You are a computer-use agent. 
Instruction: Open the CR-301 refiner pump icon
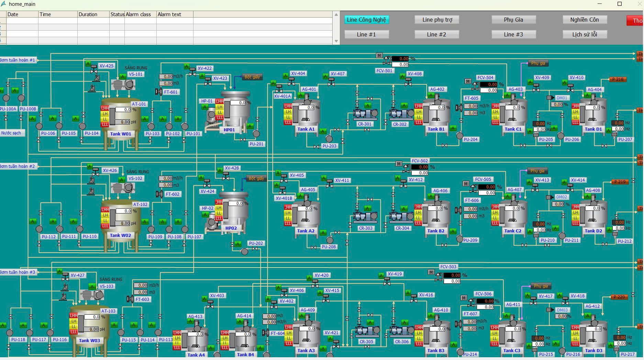coord(365,113)
